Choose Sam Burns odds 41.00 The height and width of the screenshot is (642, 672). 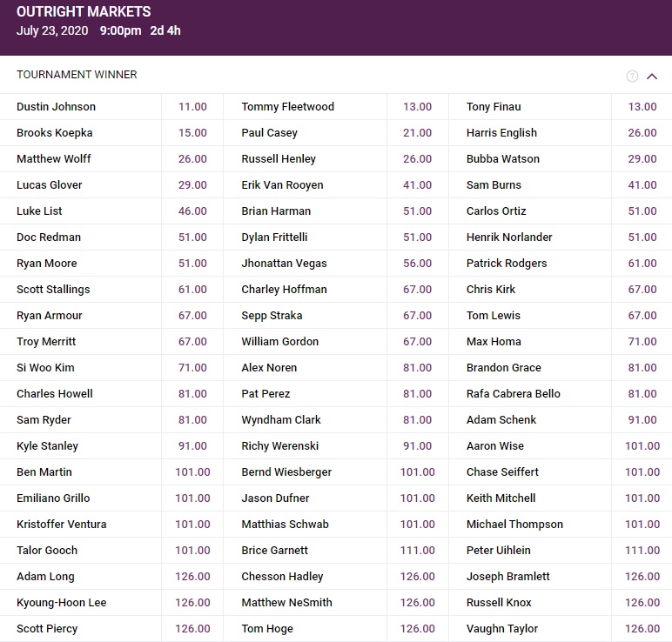tap(642, 185)
